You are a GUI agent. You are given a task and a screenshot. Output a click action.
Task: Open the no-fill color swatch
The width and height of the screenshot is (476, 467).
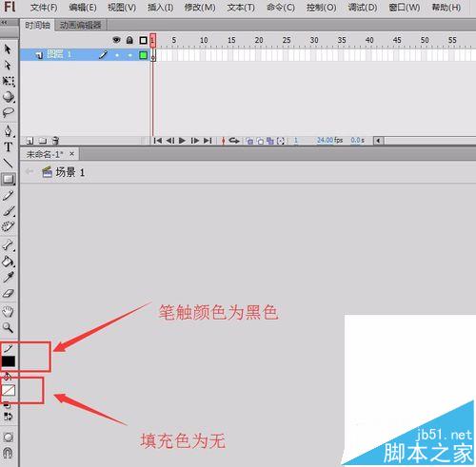(9, 390)
